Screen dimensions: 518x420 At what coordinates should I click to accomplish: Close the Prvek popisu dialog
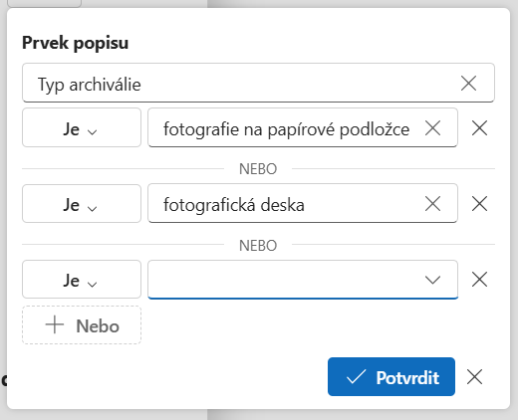474,377
